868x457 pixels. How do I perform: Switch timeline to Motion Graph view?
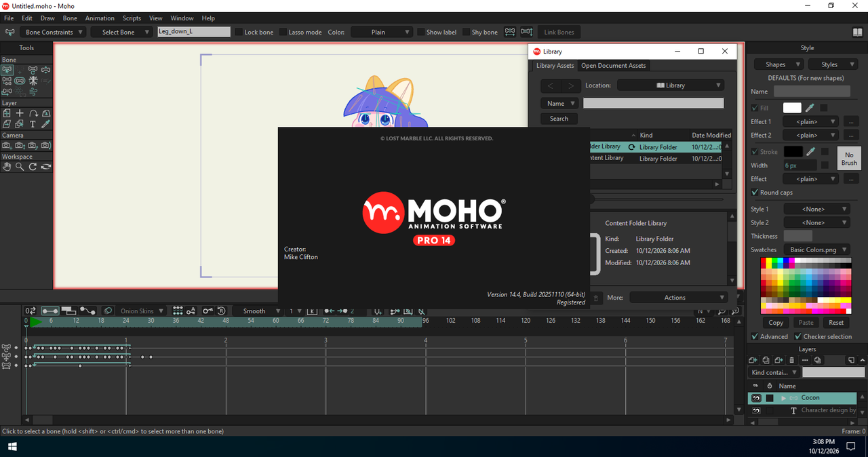pos(88,311)
